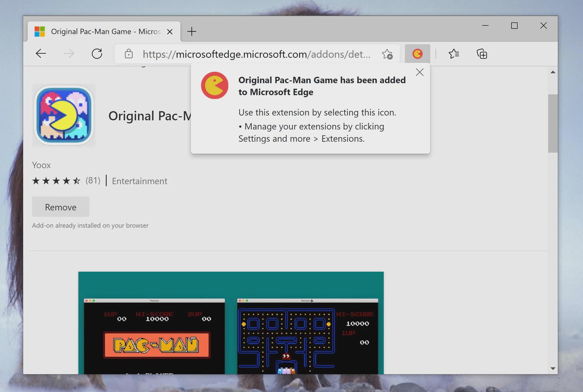Click the Pac-Man title screen screenshot
Viewport: 583px width, 392px height.
(154, 336)
